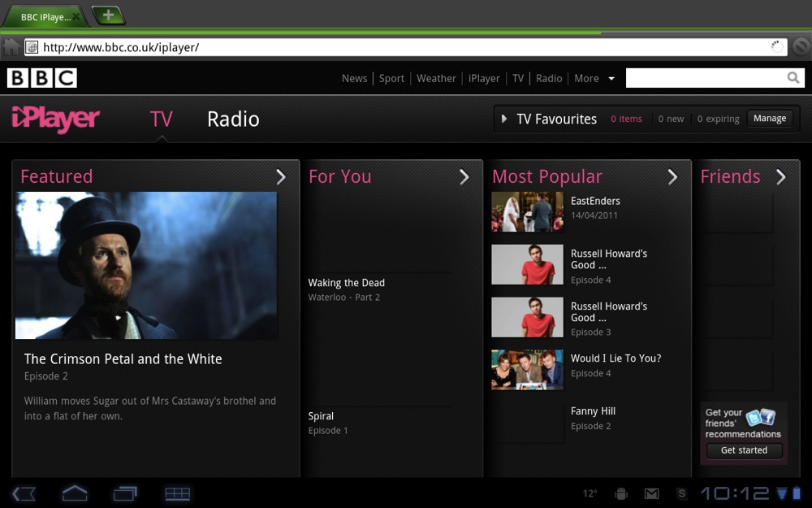Click the Get started button

(x=744, y=450)
